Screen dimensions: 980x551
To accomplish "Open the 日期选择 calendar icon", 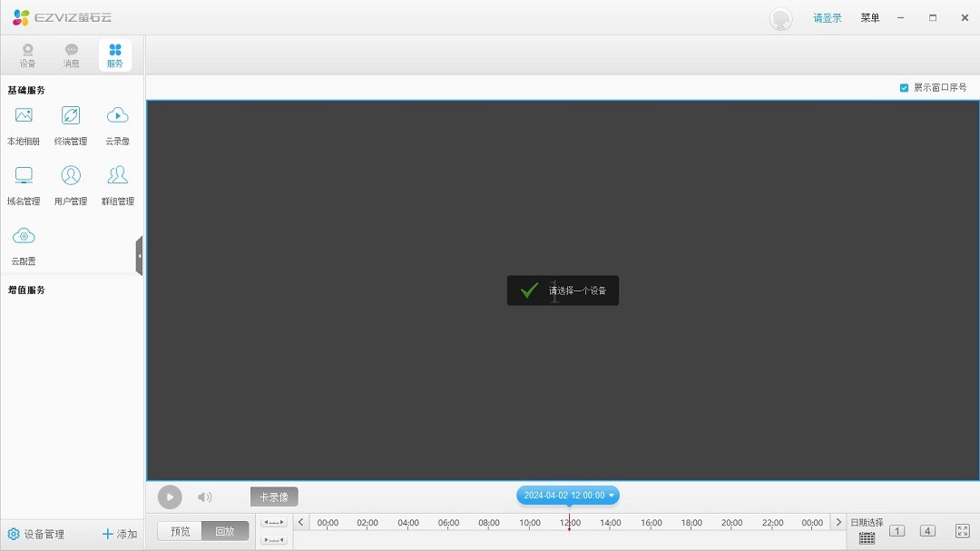I will point(867,538).
